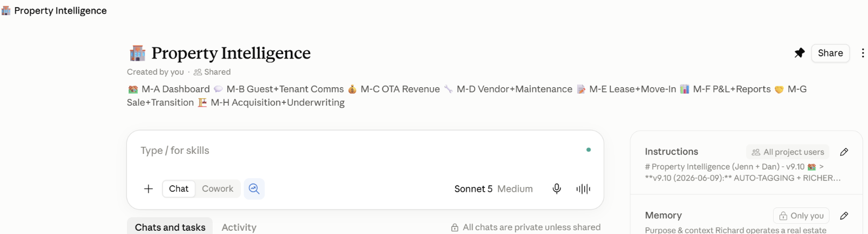The image size is (868, 234).
Task: Click the Property Intelligence building emoji icon
Action: coord(137,53)
